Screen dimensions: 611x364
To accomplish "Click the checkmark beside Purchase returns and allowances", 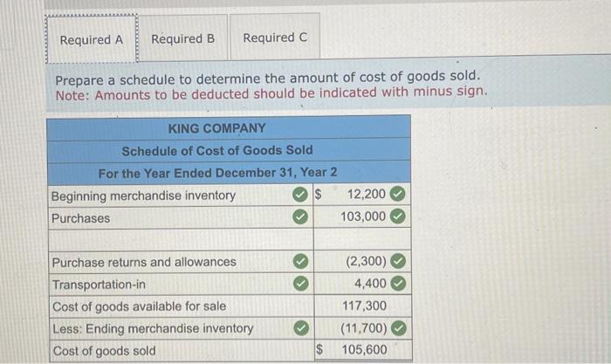I will [x=300, y=262].
